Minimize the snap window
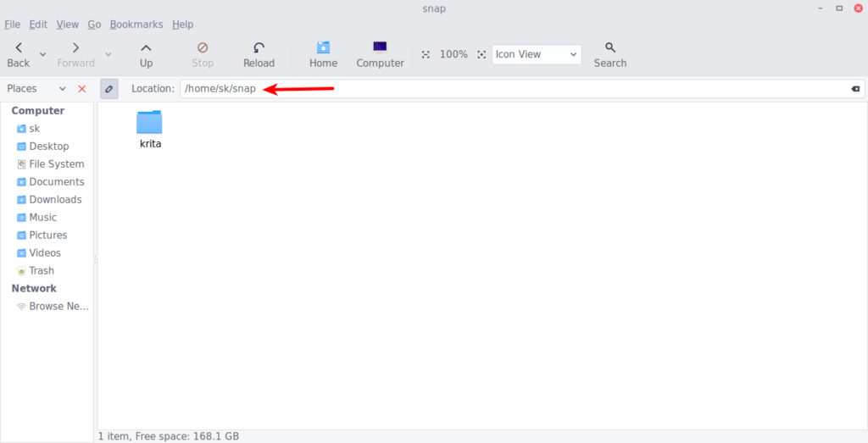Image resolution: width=868 pixels, height=443 pixels. coord(821,8)
